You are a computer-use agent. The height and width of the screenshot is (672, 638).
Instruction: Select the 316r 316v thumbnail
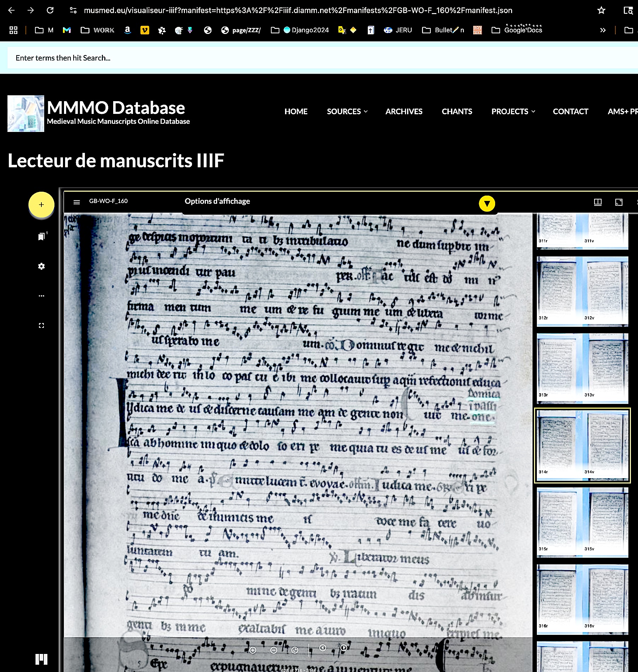(x=582, y=599)
